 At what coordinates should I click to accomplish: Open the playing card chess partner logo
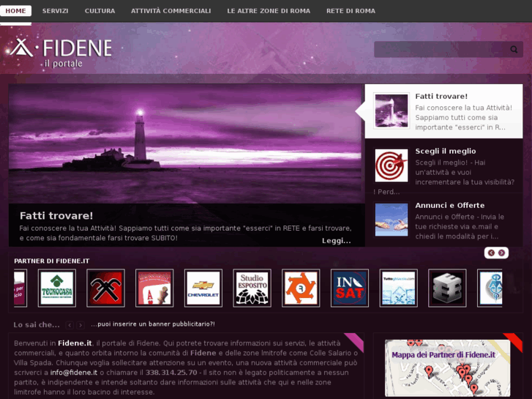[x=154, y=288]
